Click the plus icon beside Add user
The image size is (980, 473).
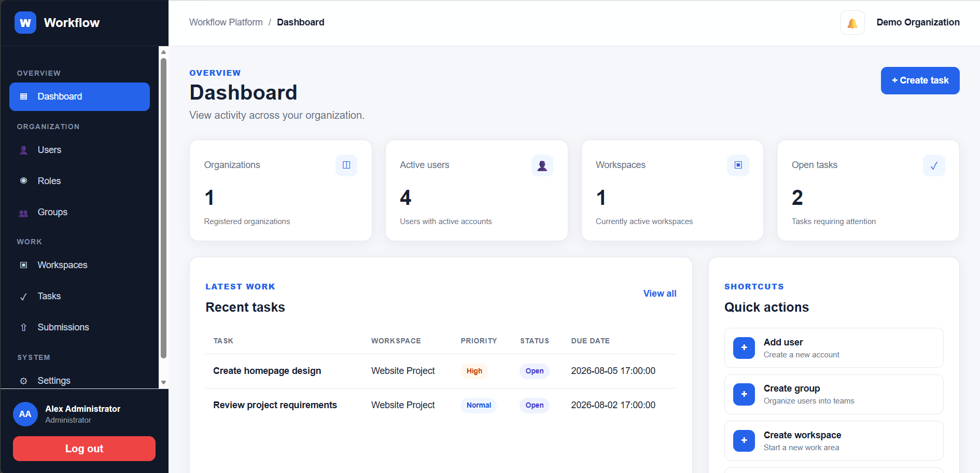744,348
